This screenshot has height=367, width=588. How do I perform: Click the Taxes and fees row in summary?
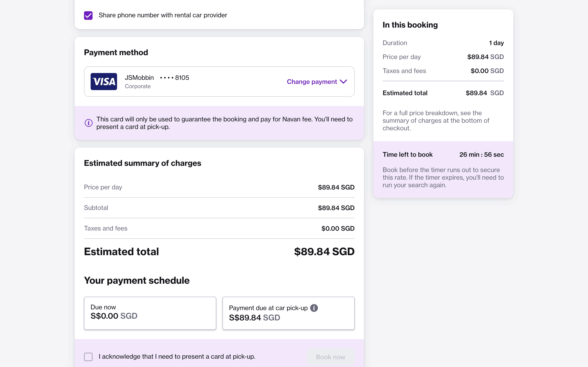tap(219, 228)
